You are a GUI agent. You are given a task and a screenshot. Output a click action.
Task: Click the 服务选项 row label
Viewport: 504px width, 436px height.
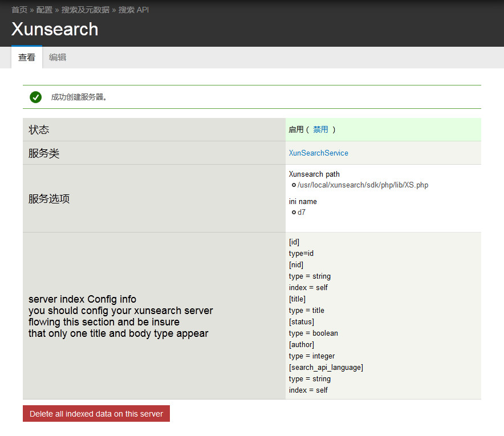tap(49, 198)
